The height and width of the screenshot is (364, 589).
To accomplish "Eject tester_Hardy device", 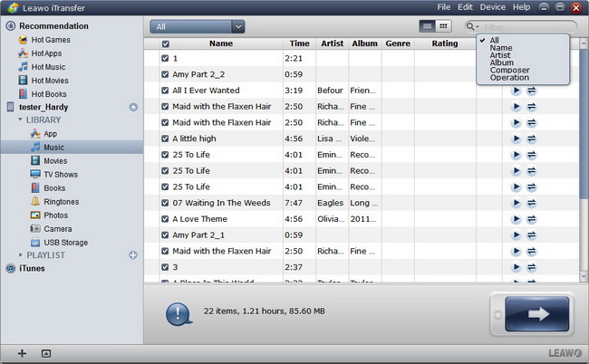I will (133, 108).
